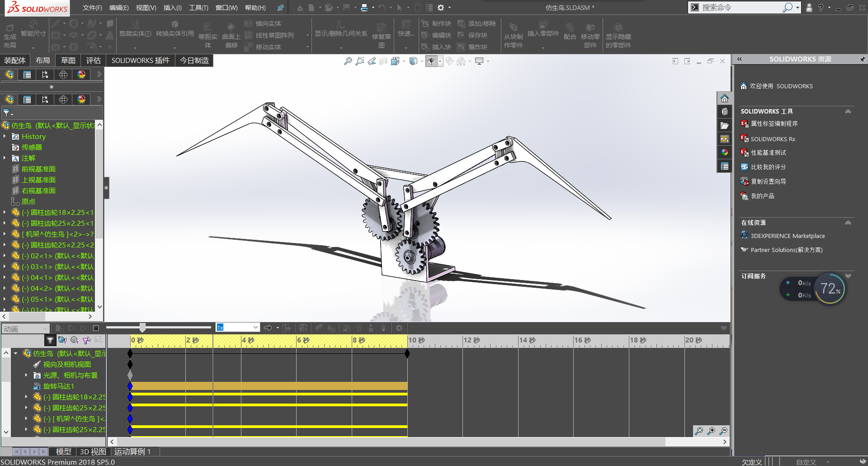The image size is (868, 466).
Task: Open the 工具(T) menu
Action: coord(198,8)
